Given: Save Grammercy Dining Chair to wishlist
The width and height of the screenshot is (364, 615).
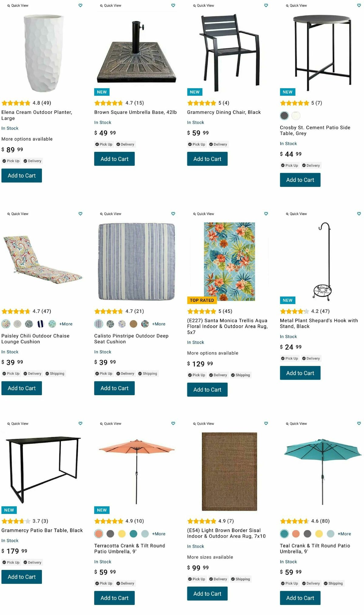Looking at the screenshot, I should point(266,5).
